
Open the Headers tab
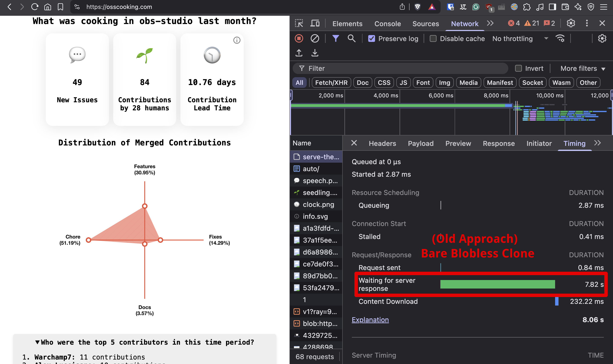382,143
